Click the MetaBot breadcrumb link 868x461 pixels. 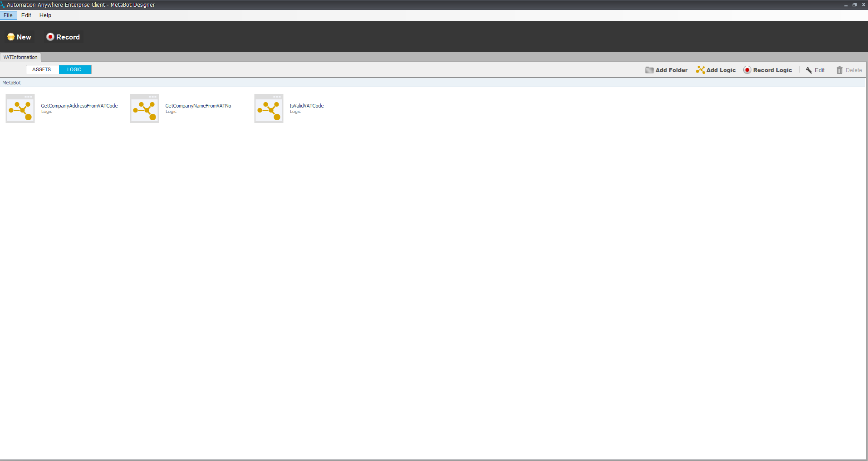click(12, 83)
